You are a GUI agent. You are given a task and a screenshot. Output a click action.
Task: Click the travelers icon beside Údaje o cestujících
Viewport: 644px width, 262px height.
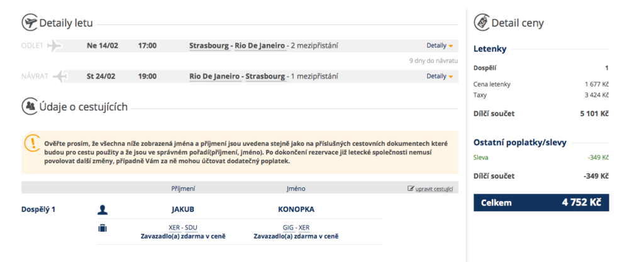click(x=29, y=107)
